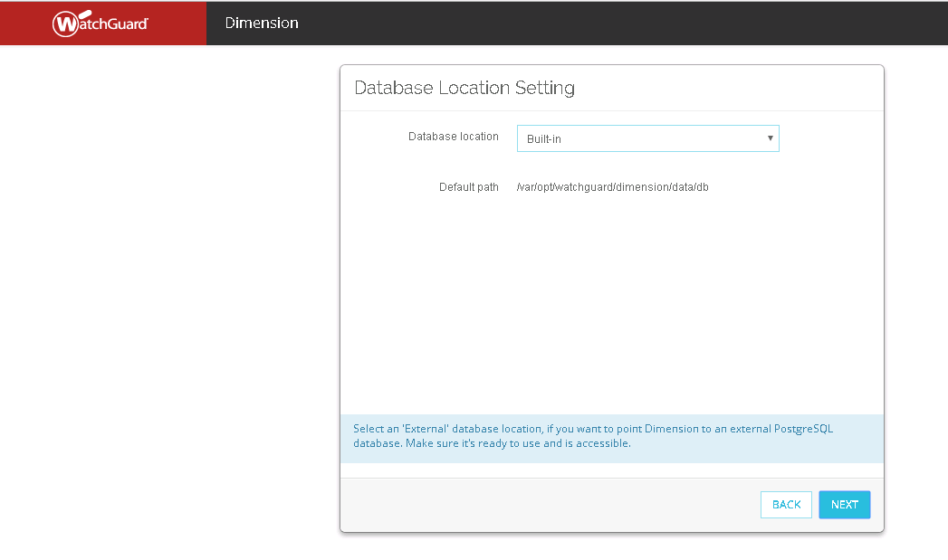Open the Database location dropdown
Image resolution: width=948 pixels, height=560 pixels.
pyautogui.click(x=647, y=138)
